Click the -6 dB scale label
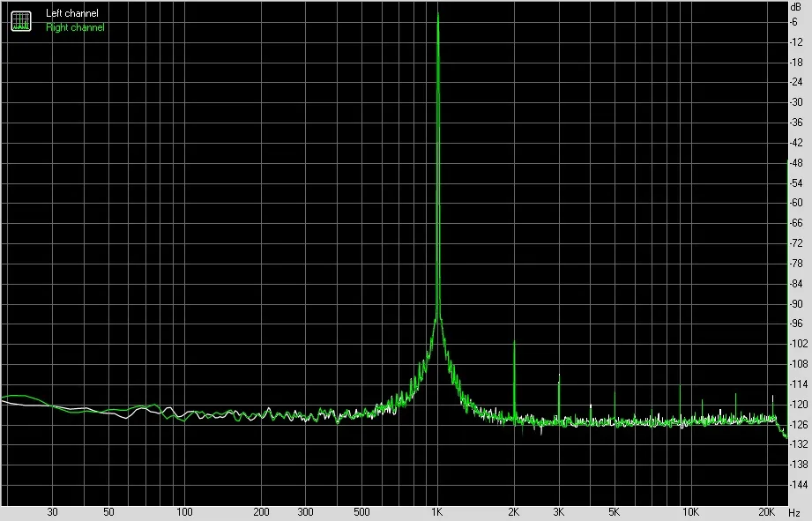This screenshot has width=812, height=521. pyautogui.click(x=793, y=22)
